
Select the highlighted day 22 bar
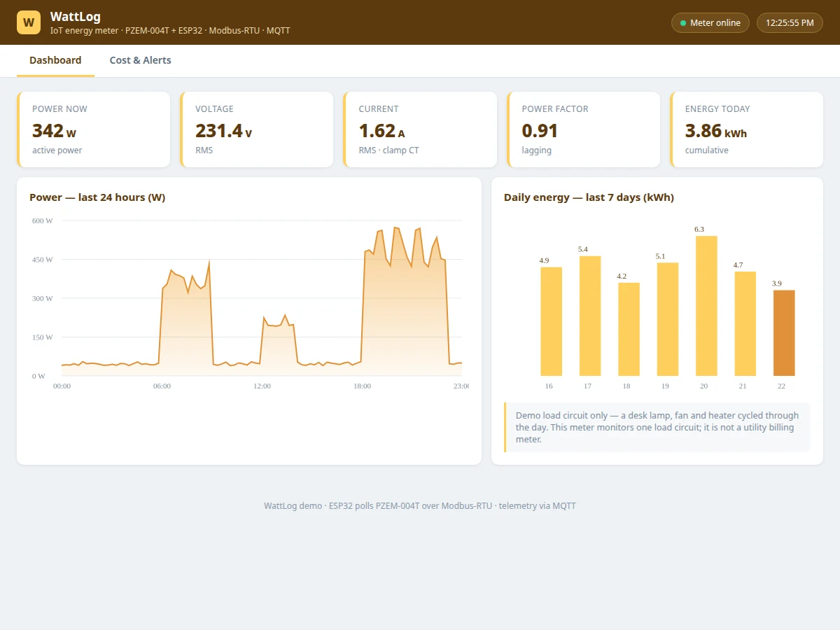784,333
